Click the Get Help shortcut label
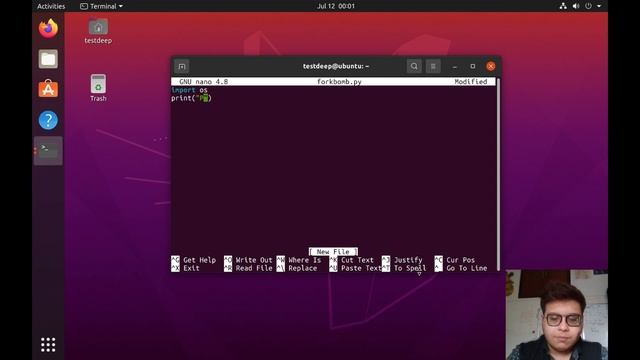 pyautogui.click(x=199, y=260)
